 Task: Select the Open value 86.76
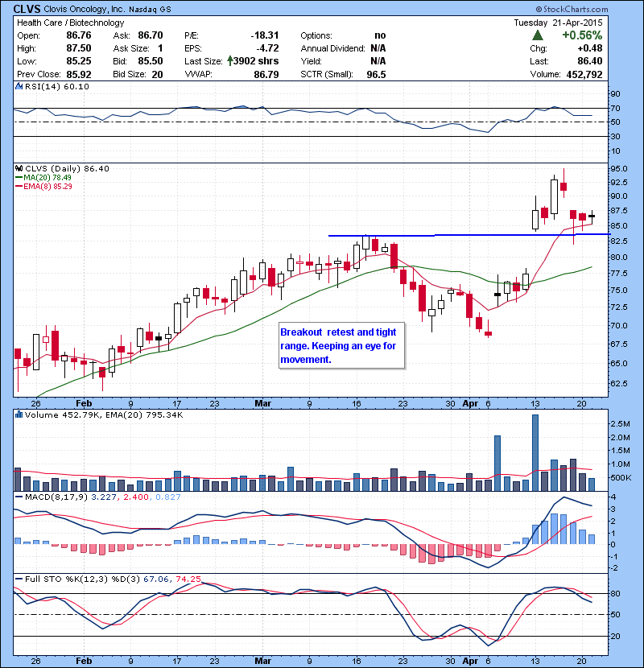pos(79,35)
